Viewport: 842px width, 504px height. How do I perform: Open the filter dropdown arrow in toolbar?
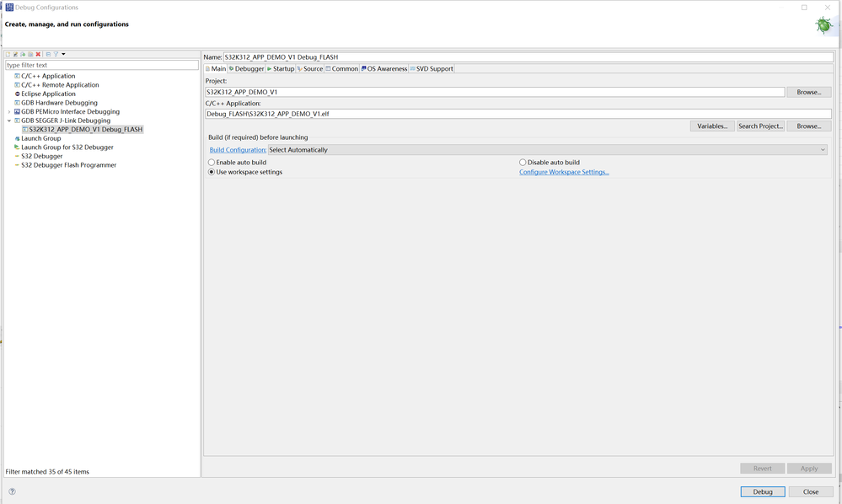coord(63,54)
